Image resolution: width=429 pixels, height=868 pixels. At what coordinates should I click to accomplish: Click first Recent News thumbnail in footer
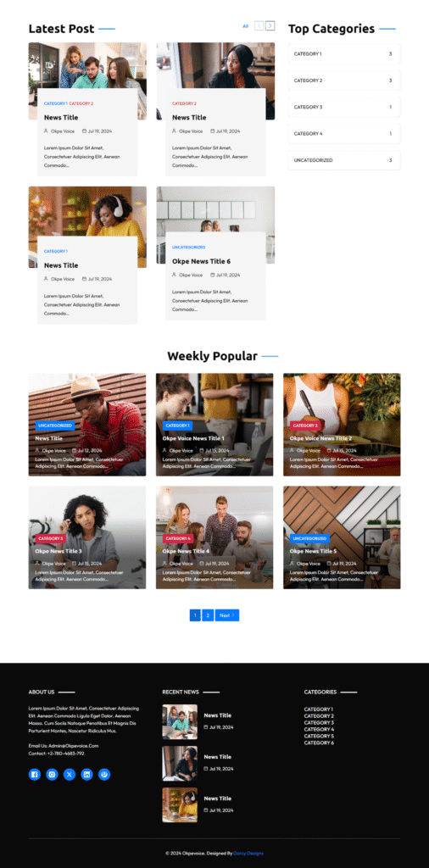pos(180,722)
